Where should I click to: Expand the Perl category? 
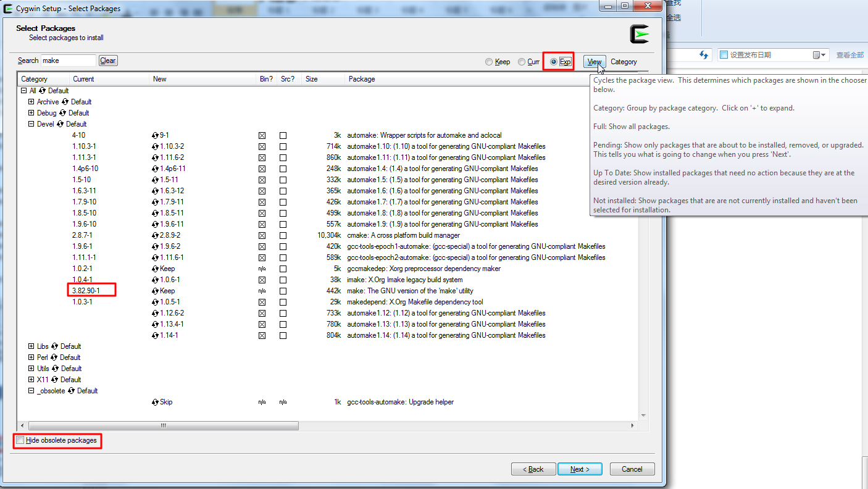tap(31, 357)
